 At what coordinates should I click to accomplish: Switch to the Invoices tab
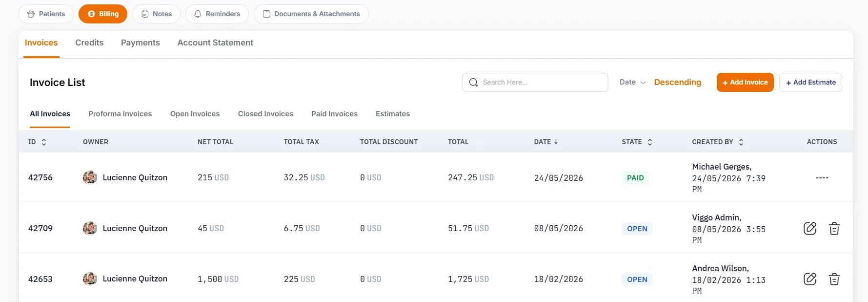pyautogui.click(x=41, y=43)
